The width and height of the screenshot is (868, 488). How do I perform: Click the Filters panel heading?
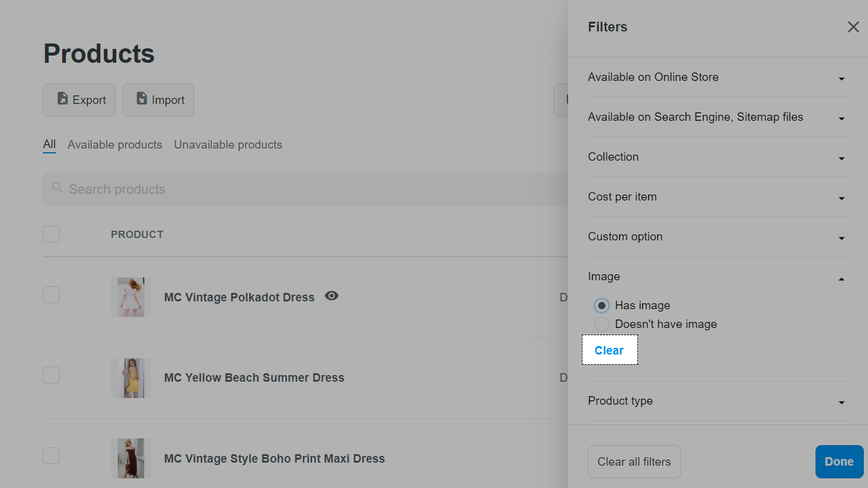point(607,27)
